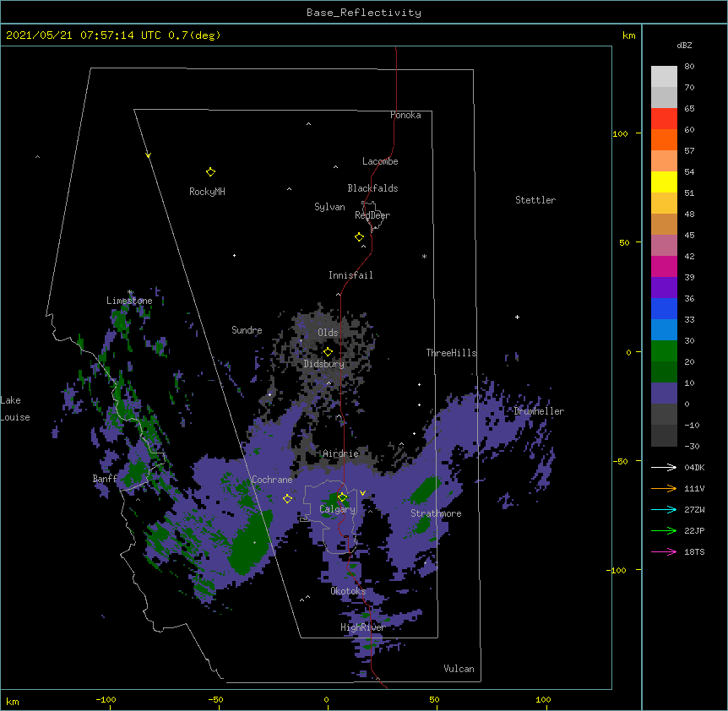Click yellow V marker just east of Calgary
Screen dimensions: 728x711
[362, 493]
